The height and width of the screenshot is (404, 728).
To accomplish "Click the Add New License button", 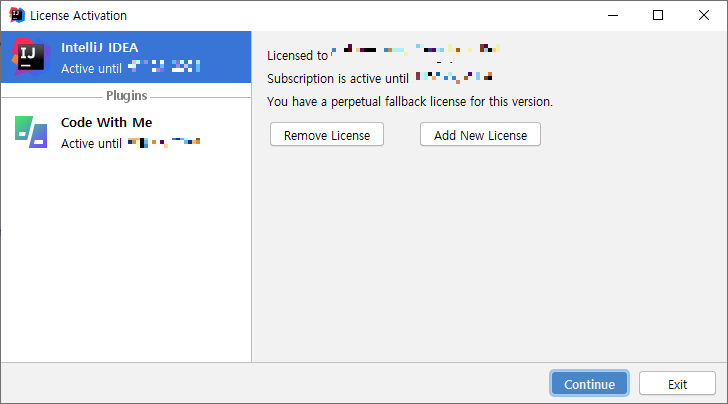I will point(480,135).
